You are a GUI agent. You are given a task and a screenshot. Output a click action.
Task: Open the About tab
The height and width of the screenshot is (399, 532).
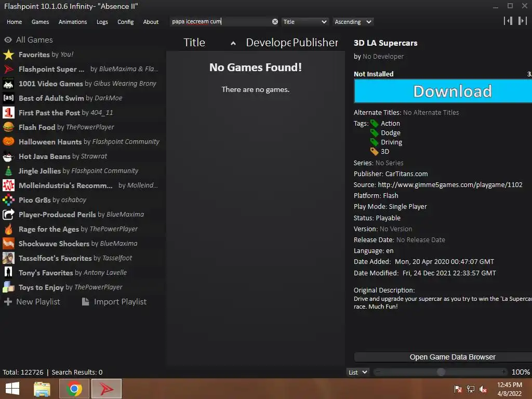(x=151, y=22)
